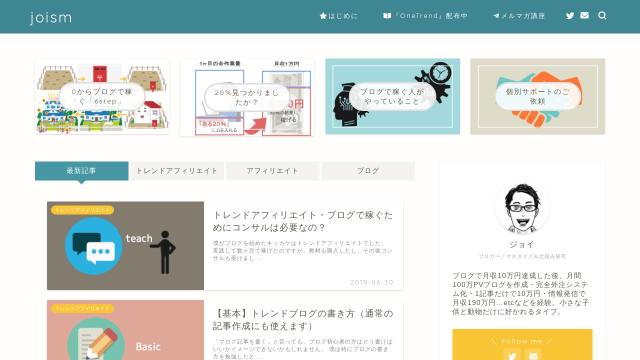Click the mail icon under Follow me
The image size is (640, 360).
point(533,356)
